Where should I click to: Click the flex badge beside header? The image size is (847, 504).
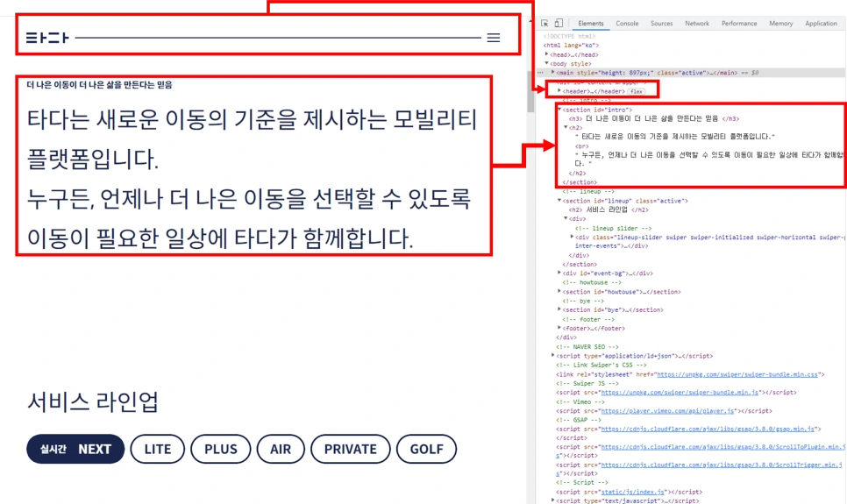[x=637, y=91]
